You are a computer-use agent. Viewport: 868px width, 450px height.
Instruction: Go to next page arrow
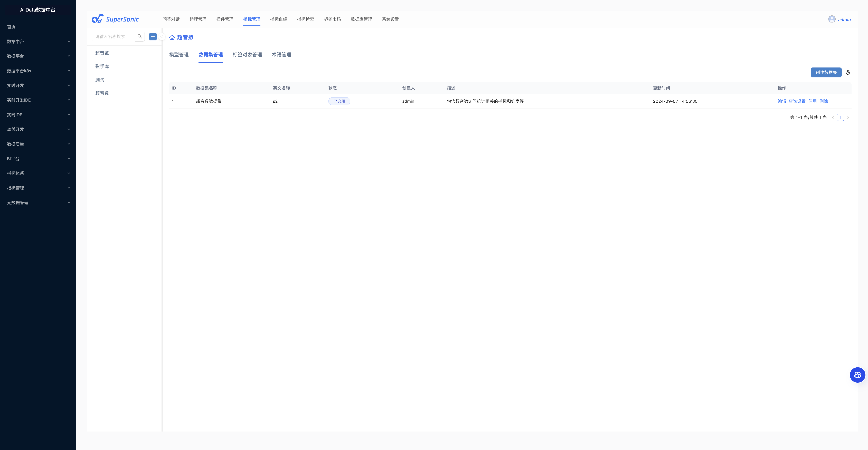tap(848, 118)
